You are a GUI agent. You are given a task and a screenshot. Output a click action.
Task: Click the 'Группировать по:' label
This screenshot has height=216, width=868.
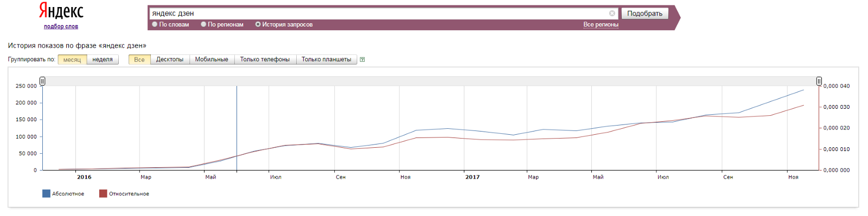coord(31,60)
